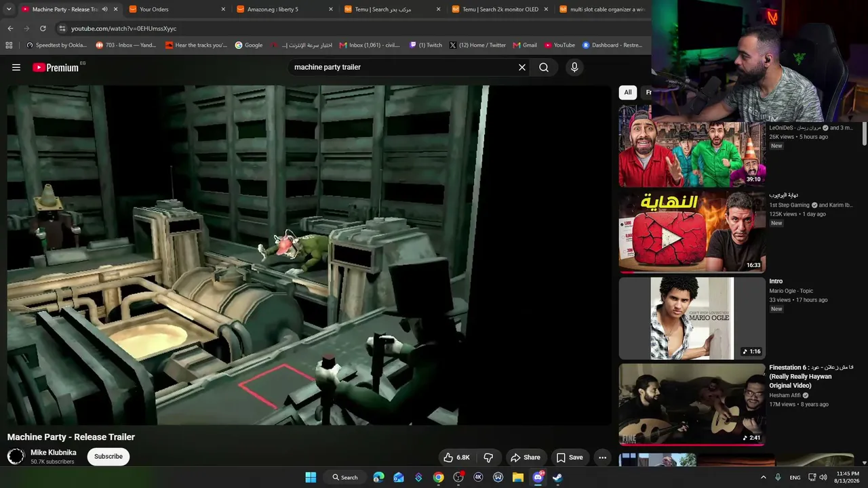The image size is (868, 488).
Task: Like the Machine Party trailer video
Action: (x=456, y=457)
